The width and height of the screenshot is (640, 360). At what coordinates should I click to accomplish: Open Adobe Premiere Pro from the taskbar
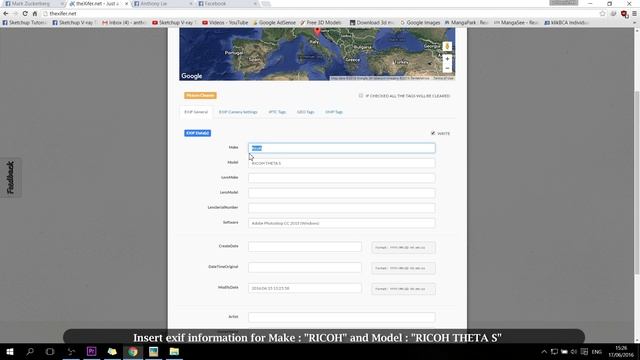pyautogui.click(x=92, y=351)
